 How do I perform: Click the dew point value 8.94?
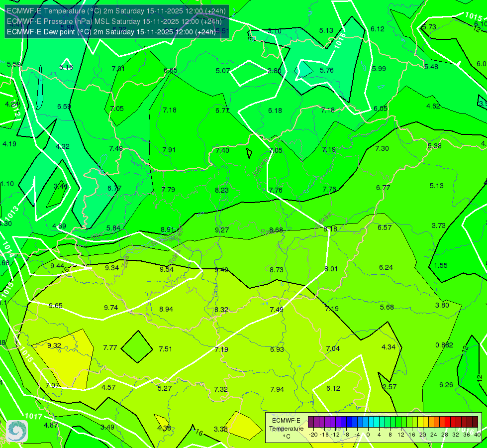(x=166, y=309)
